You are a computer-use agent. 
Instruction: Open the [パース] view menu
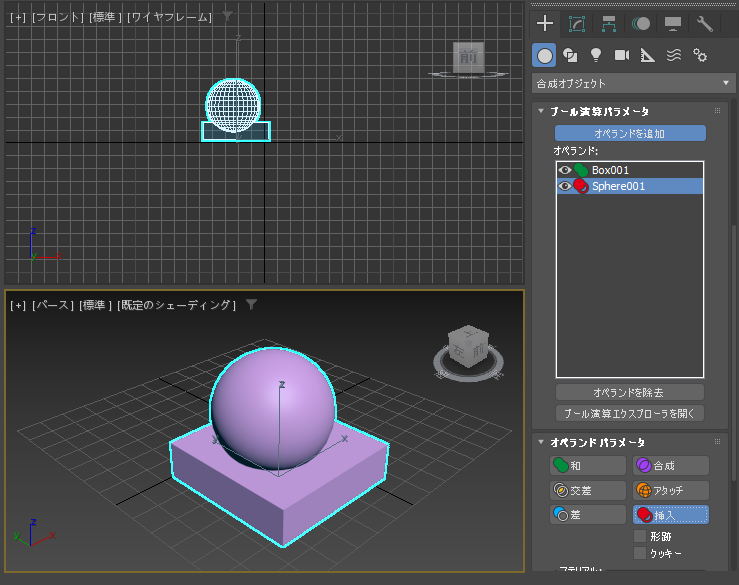53,305
